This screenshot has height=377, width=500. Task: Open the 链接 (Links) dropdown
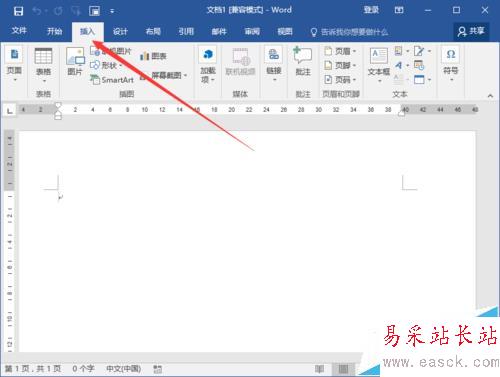pyautogui.click(x=274, y=65)
